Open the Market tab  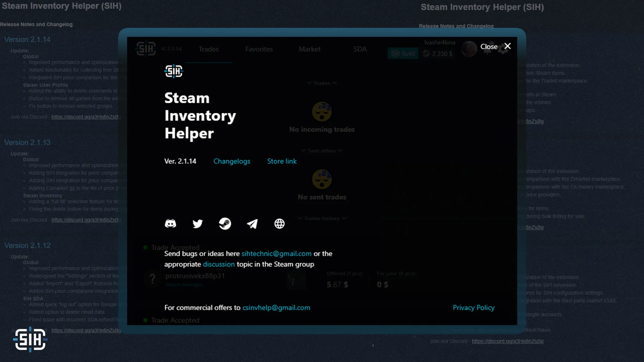[309, 49]
